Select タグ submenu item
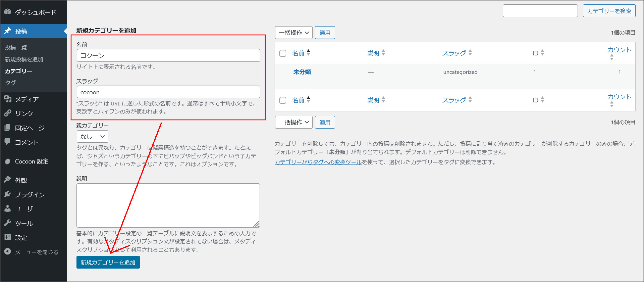The width and height of the screenshot is (644, 282). coord(10,83)
